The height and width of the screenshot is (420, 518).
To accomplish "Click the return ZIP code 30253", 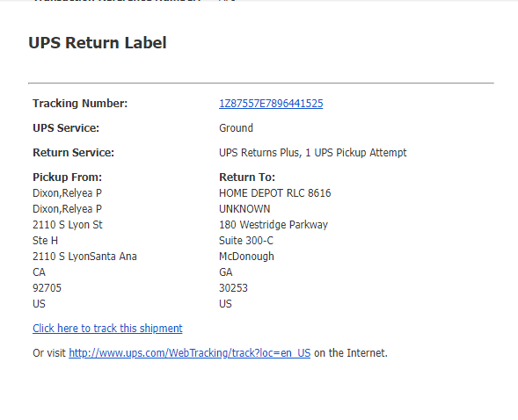I will (x=233, y=288).
